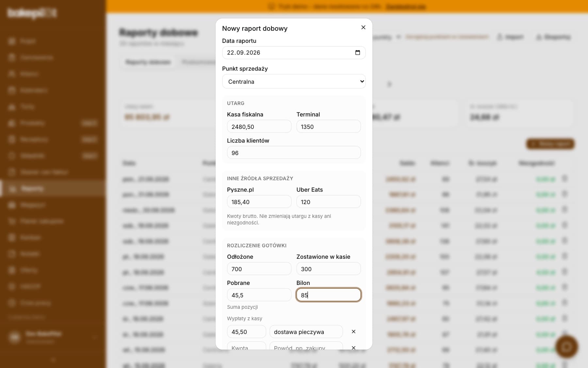Edit the Pyszne.pl amount field
The height and width of the screenshot is (368, 588).
click(259, 202)
